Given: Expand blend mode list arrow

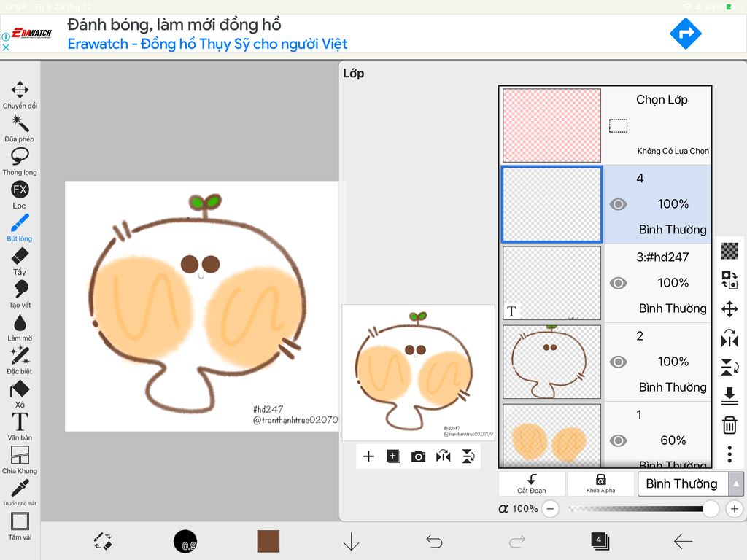Looking at the screenshot, I should coord(736,484).
